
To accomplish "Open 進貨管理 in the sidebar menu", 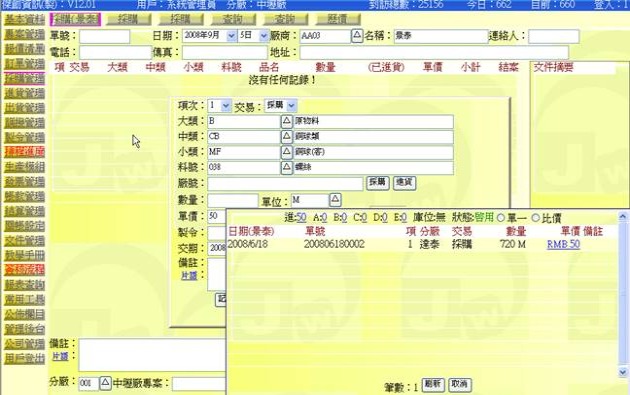I will [25, 93].
